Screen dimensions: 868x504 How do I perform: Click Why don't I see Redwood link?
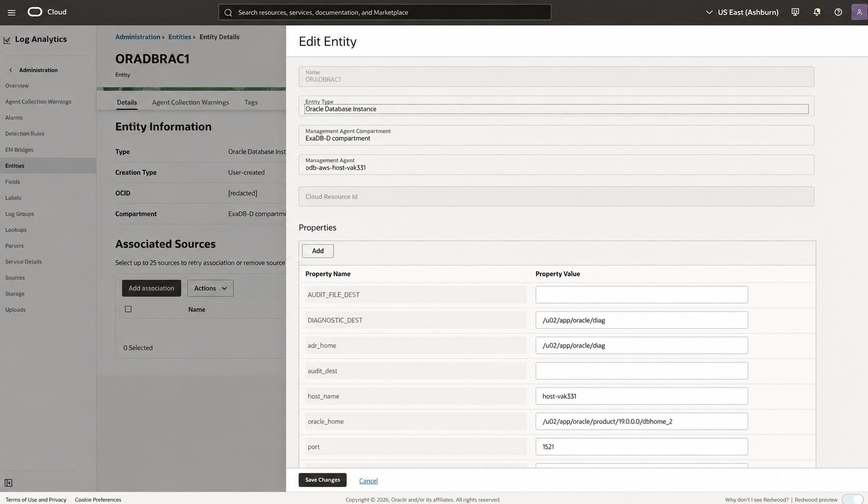(757, 500)
